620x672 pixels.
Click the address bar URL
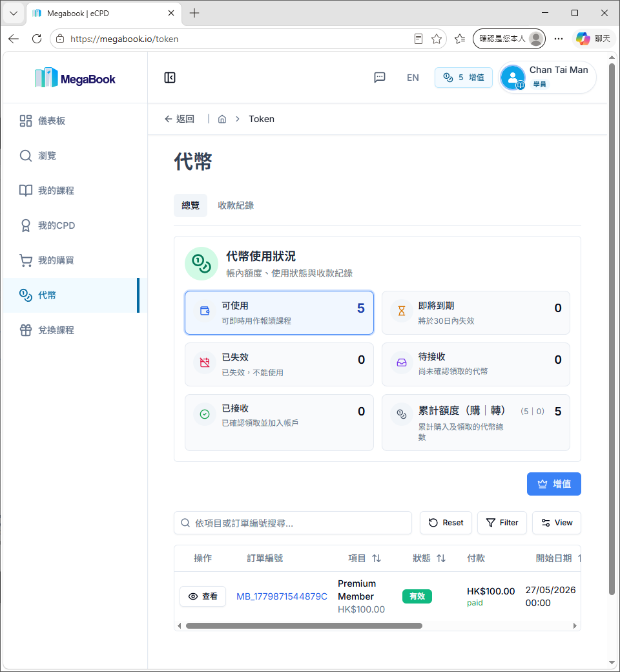tap(124, 39)
